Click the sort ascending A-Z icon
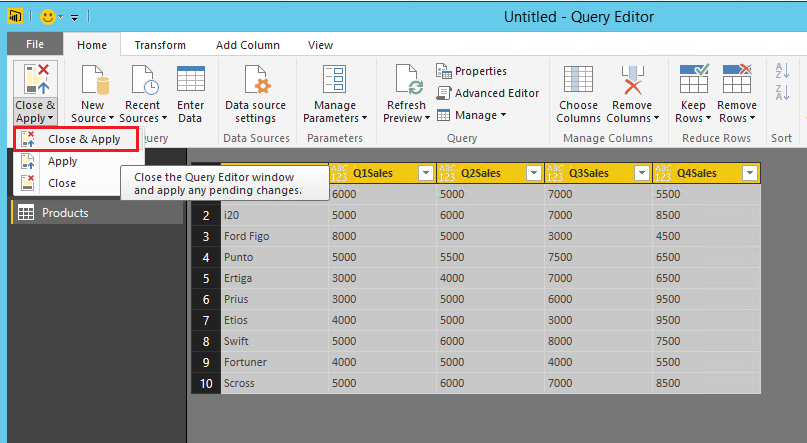The height and width of the screenshot is (443, 807). click(x=781, y=70)
